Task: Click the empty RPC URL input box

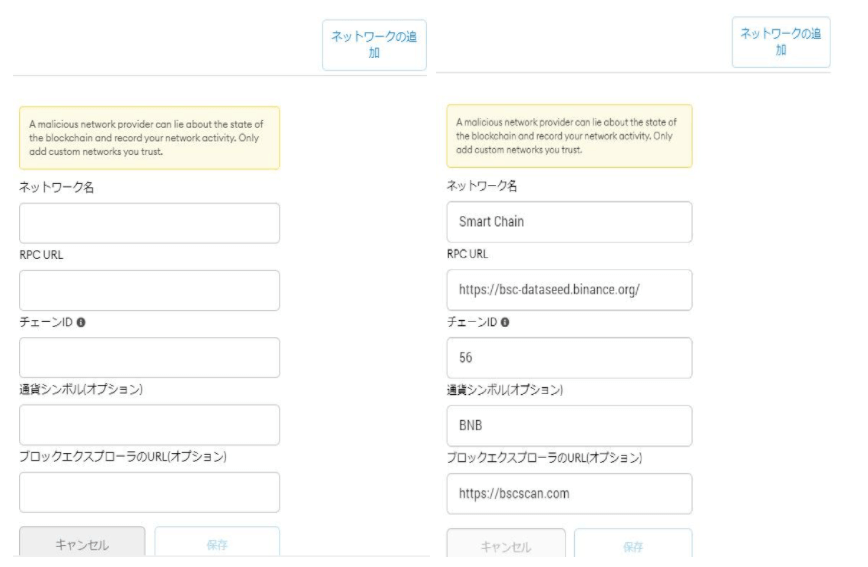Action: [x=149, y=290]
